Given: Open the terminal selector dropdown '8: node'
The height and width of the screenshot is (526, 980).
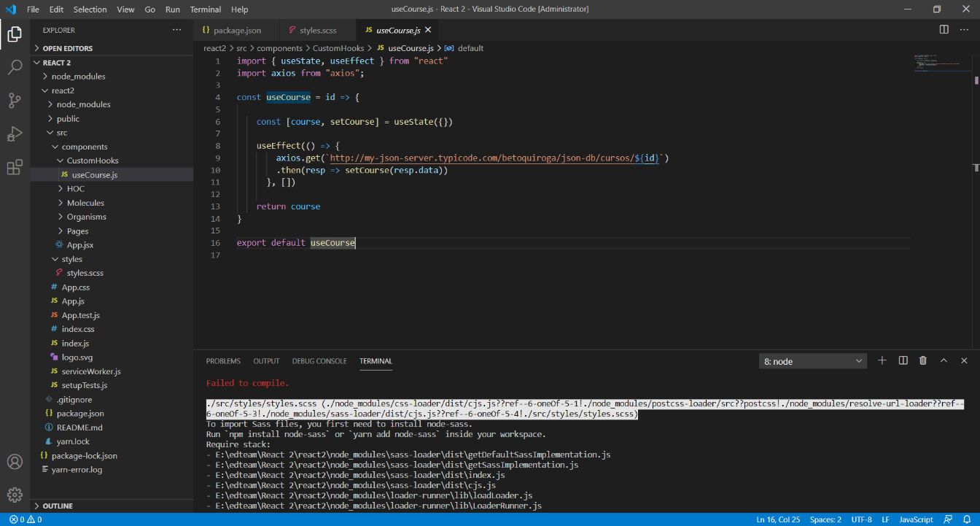Looking at the screenshot, I should [x=813, y=361].
